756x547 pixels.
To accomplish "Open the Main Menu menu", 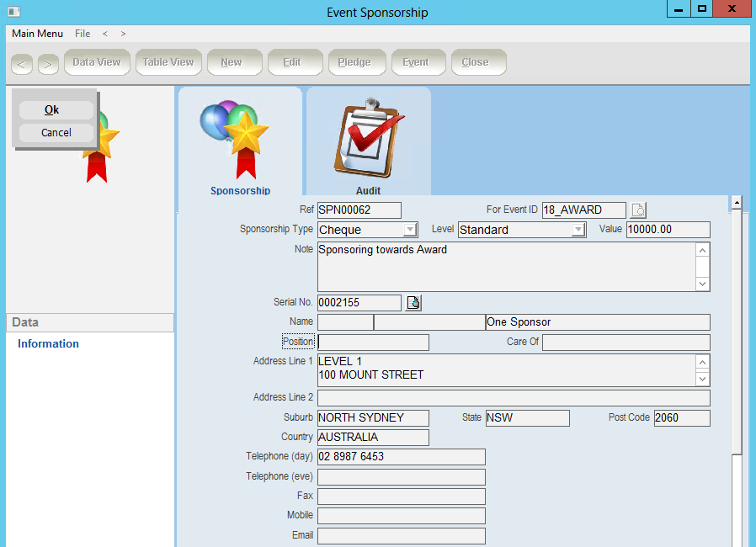I will (x=37, y=34).
